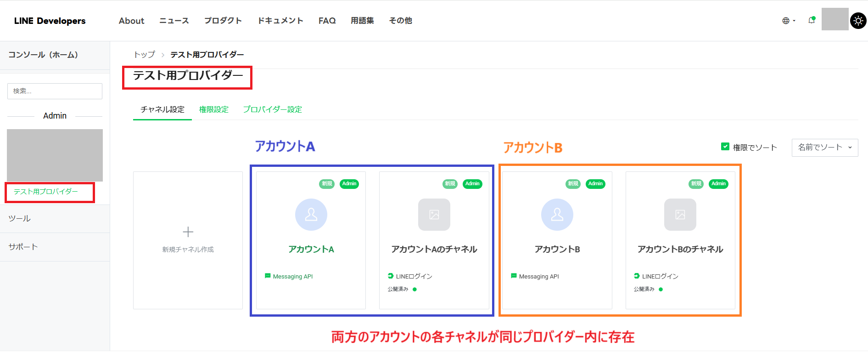868x364 pixels.
Task: Click the Admin badge on アカウントB card
Action: pos(595,184)
